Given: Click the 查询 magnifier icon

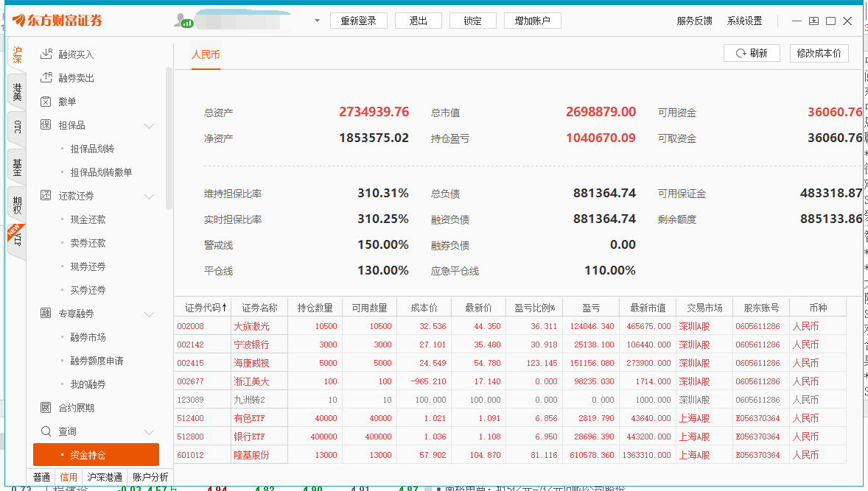Looking at the screenshot, I should click(x=46, y=431).
